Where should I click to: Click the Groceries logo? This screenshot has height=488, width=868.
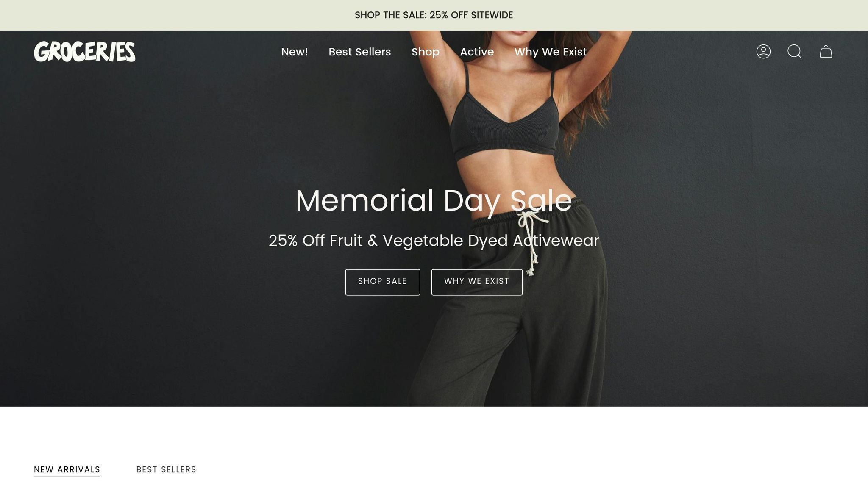pyautogui.click(x=85, y=52)
